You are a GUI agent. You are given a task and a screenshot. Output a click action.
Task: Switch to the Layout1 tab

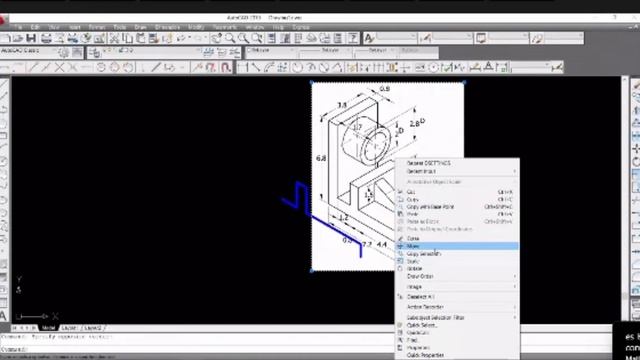point(69,328)
